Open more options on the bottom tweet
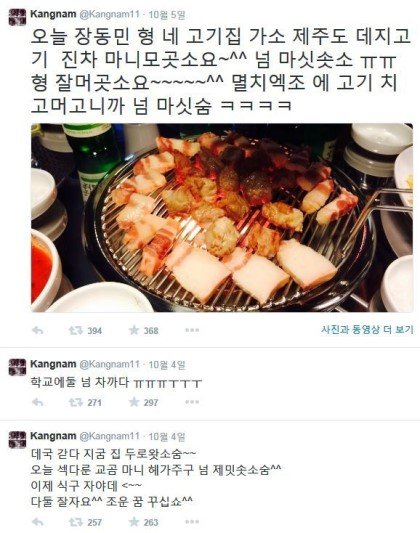Image resolution: width=420 pixels, height=533 pixels. tap(192, 522)
